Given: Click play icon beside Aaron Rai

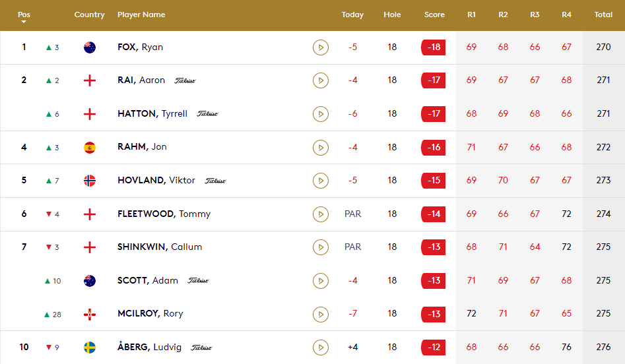Looking at the screenshot, I should [x=320, y=80].
